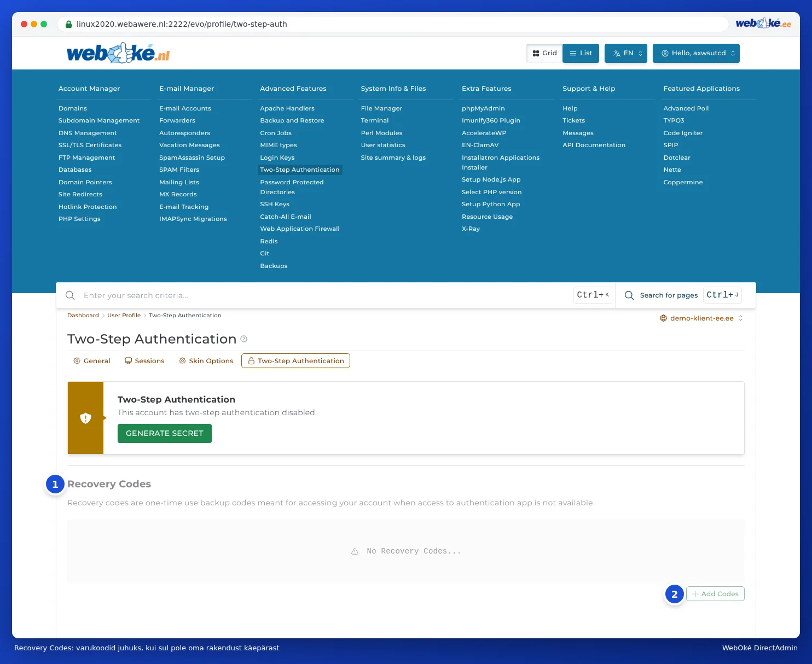Open Select PHP version link

pyautogui.click(x=491, y=192)
